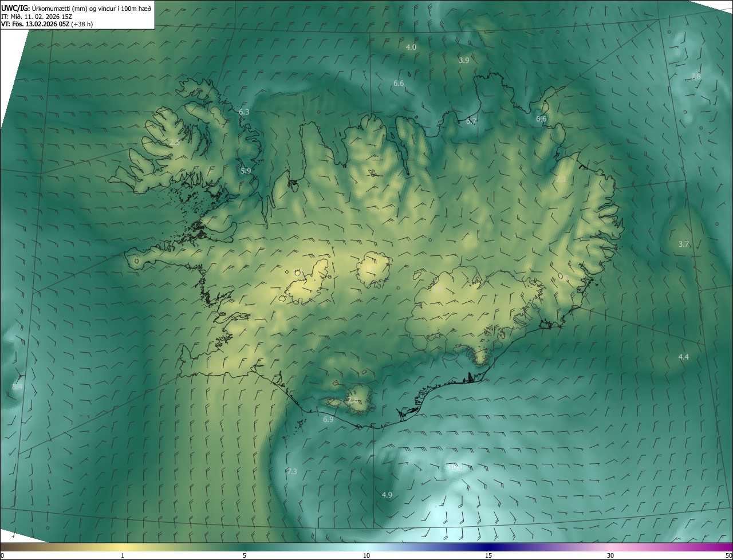Screen dimensions: 733x560
Task: Select the 10.0 value label
Action: tap(456, 467)
